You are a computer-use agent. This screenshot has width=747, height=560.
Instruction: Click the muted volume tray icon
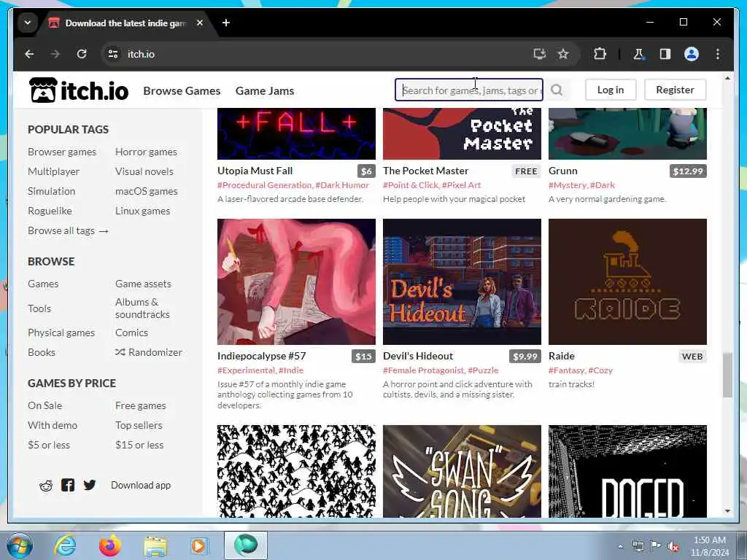pos(673,547)
